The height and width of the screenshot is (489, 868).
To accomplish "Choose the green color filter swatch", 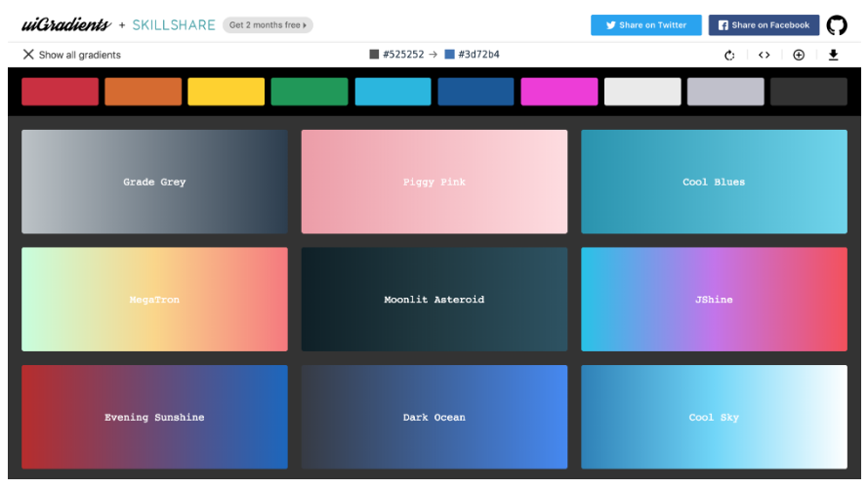I will click(x=309, y=92).
